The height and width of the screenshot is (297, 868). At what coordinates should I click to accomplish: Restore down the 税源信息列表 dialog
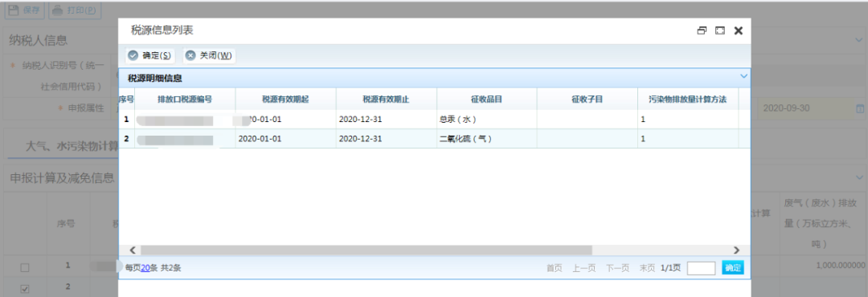click(702, 31)
